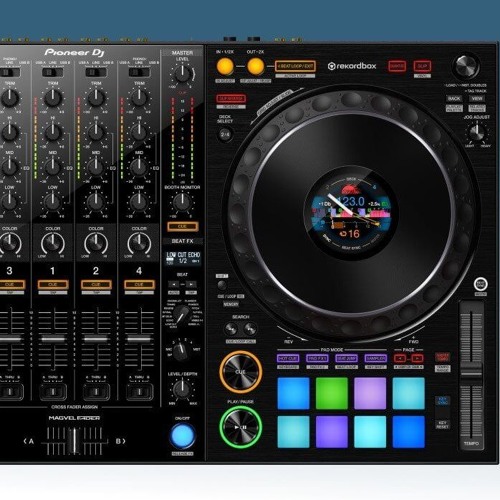
Task: Flip the channel 1 input selector switch
Action: pos(52,72)
